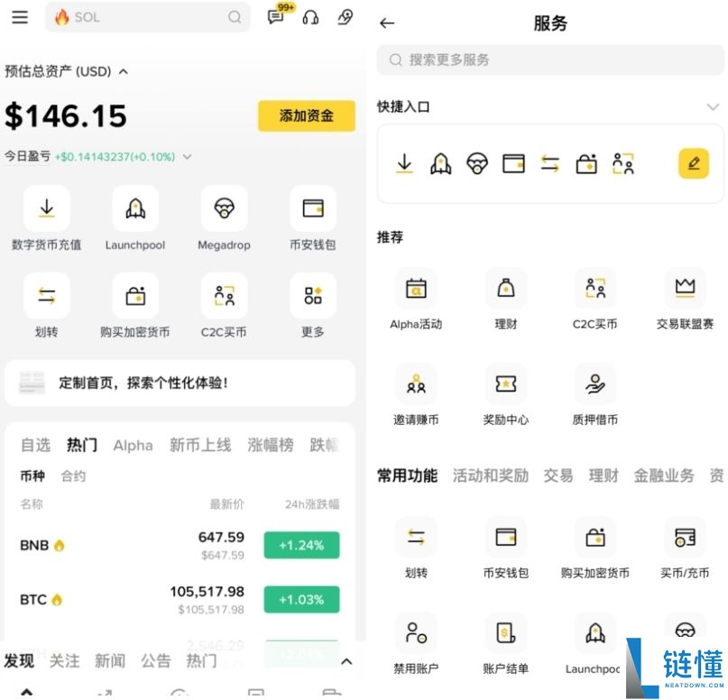Switch to 自选 market tab

click(x=35, y=445)
